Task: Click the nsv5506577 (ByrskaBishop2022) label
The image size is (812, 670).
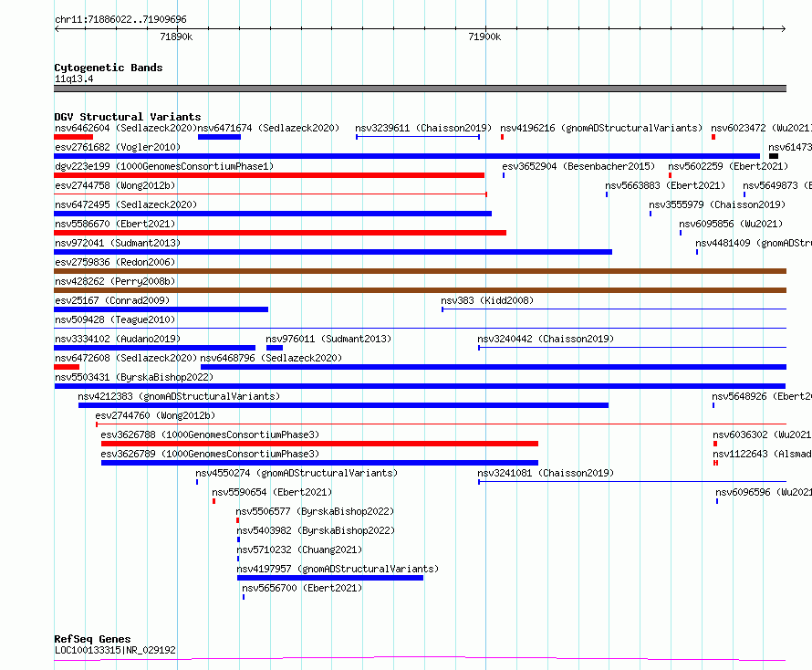Action: (x=315, y=511)
